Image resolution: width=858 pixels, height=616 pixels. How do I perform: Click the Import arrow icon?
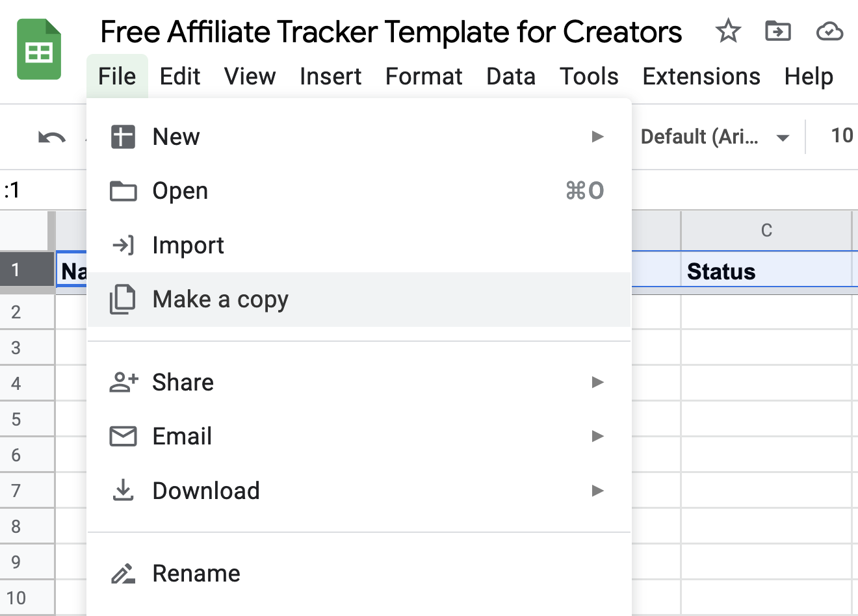pos(123,245)
